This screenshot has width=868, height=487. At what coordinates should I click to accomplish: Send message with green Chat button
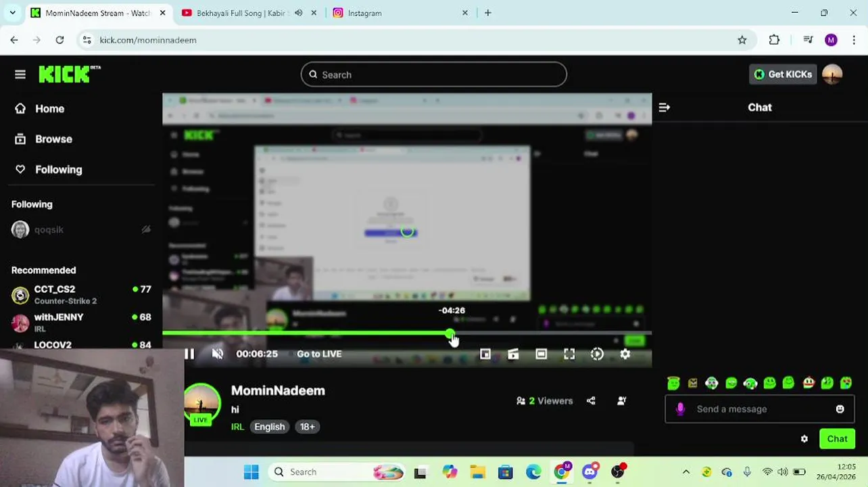pos(837,439)
